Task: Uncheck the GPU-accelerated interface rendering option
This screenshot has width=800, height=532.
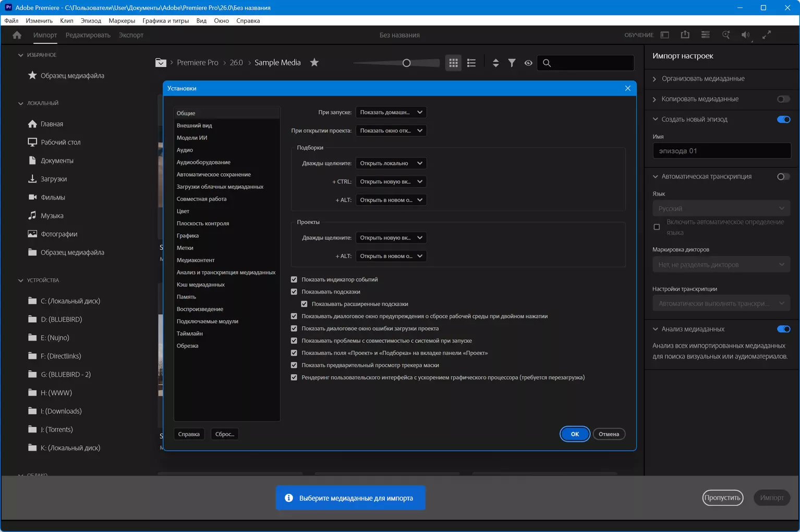Action: [x=294, y=378]
